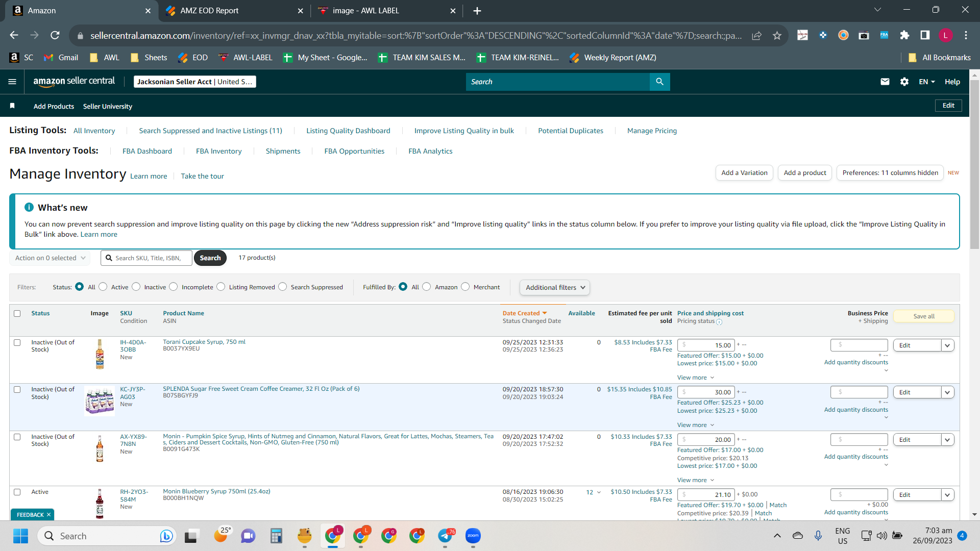Screen dimensions: 980x551
Task: Open the Seller Central hamburger menu
Action: pos(12,82)
